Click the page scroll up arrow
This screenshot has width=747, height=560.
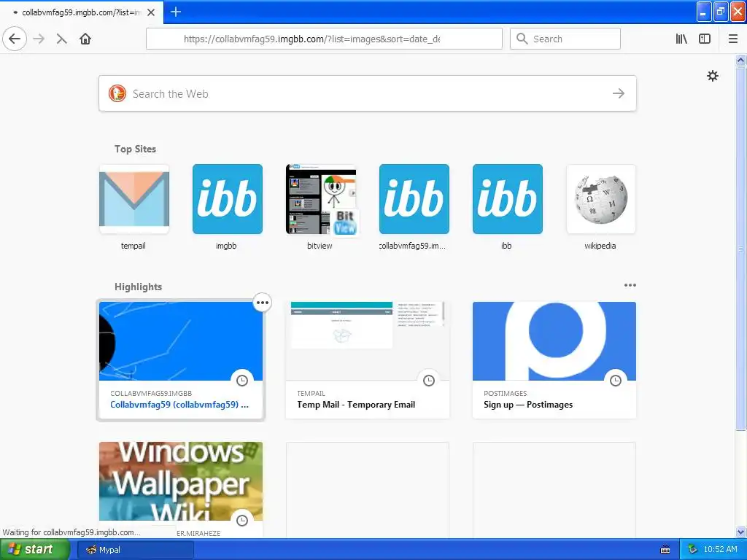(741, 60)
